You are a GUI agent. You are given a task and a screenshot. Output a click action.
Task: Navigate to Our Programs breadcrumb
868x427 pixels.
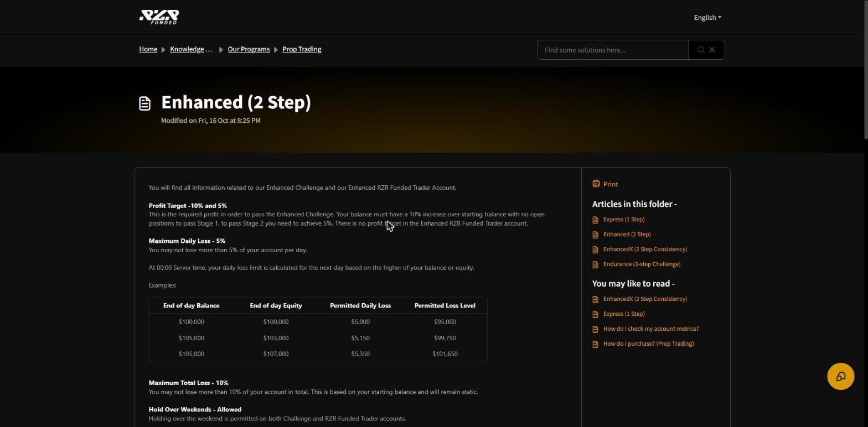[x=249, y=49]
